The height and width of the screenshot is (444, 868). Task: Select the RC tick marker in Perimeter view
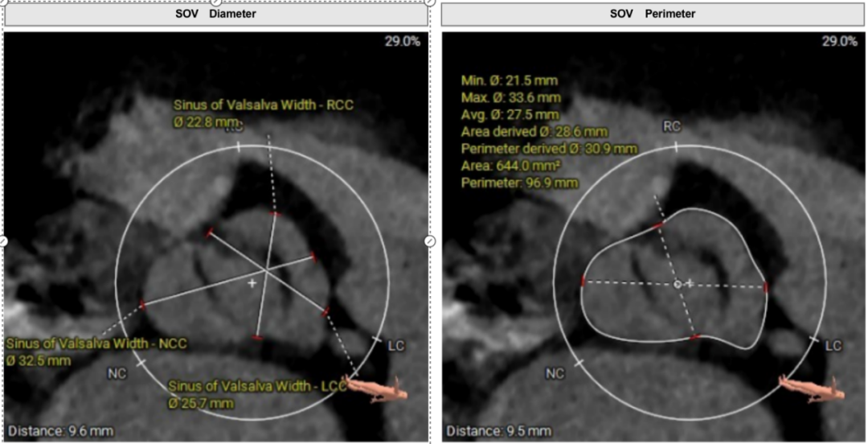tap(675, 146)
